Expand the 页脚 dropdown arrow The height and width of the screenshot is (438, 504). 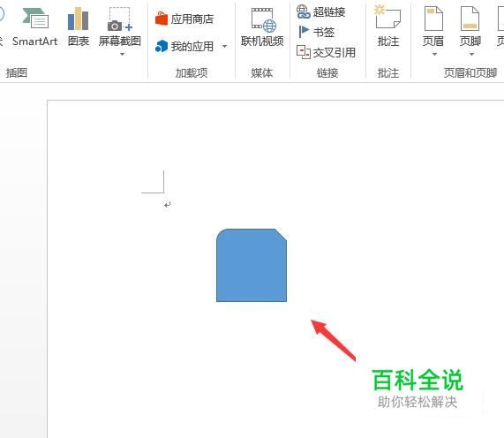tap(471, 55)
